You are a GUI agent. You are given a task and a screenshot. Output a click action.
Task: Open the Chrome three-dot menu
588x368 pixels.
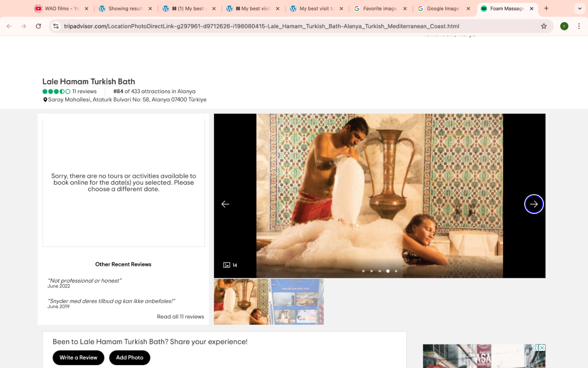click(x=579, y=26)
